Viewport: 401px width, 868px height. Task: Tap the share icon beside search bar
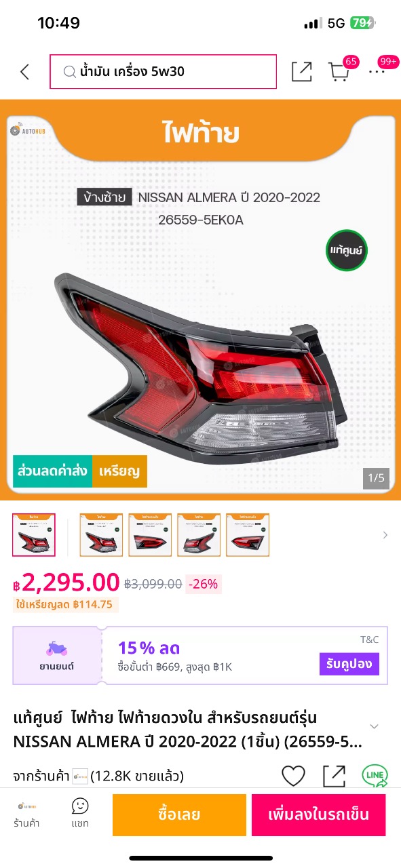click(301, 72)
